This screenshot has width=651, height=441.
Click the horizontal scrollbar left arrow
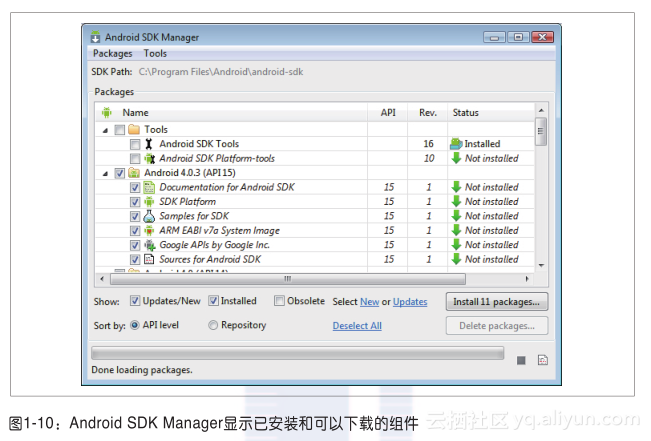(102, 279)
